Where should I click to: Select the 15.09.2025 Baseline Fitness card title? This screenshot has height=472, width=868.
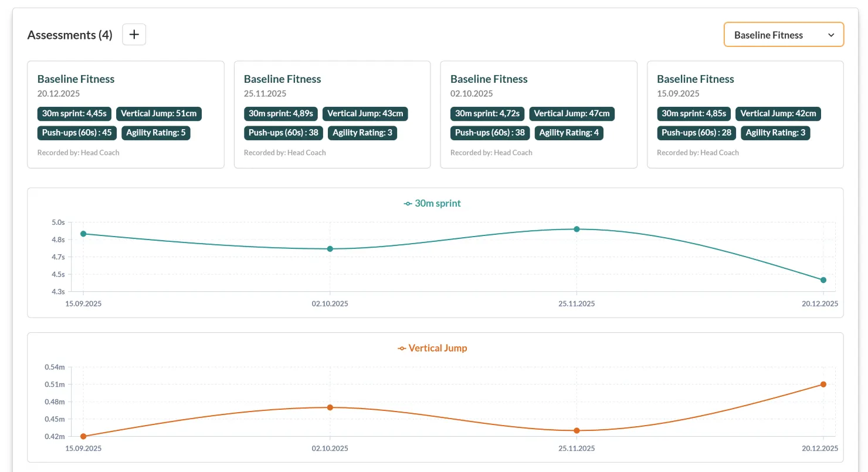pos(695,79)
